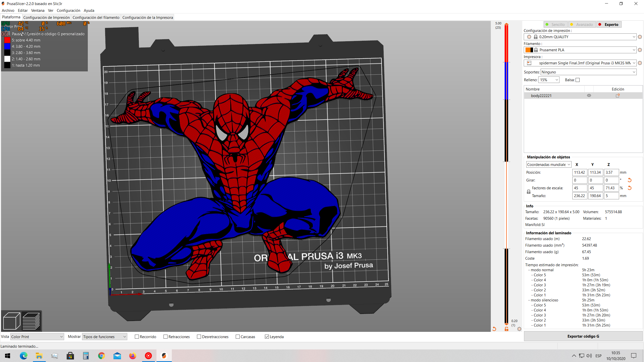Click the lower layer slider thumb
This screenshot has width=644, height=362.
506,324
